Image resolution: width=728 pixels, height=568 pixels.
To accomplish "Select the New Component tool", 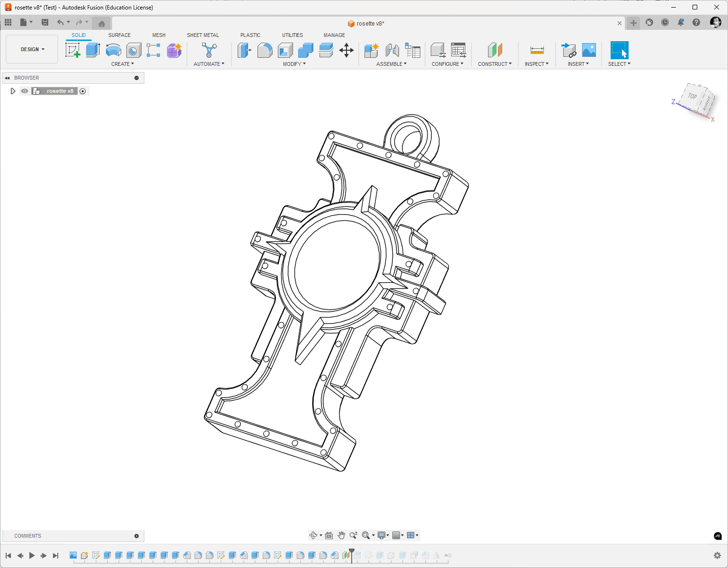I will click(x=372, y=50).
